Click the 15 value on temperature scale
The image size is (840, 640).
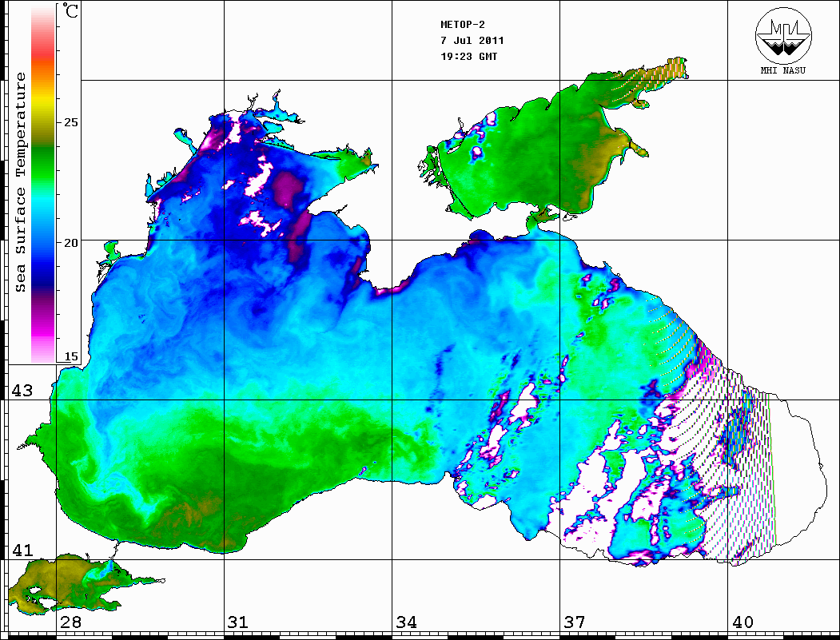[70, 356]
